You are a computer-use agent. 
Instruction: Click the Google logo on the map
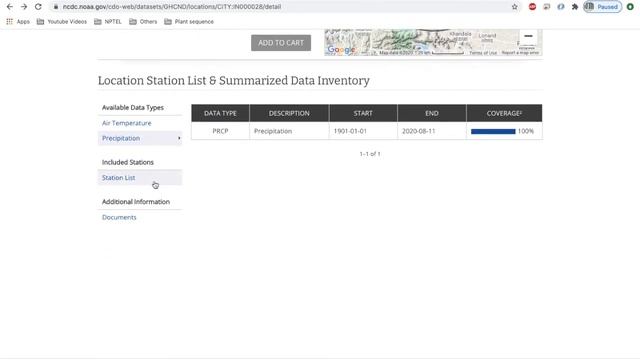(x=341, y=50)
